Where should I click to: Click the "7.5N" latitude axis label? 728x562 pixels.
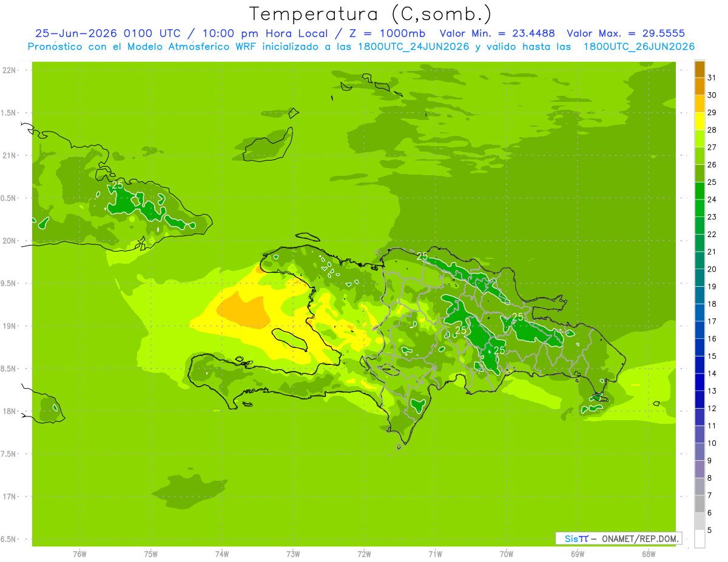(x=8, y=454)
